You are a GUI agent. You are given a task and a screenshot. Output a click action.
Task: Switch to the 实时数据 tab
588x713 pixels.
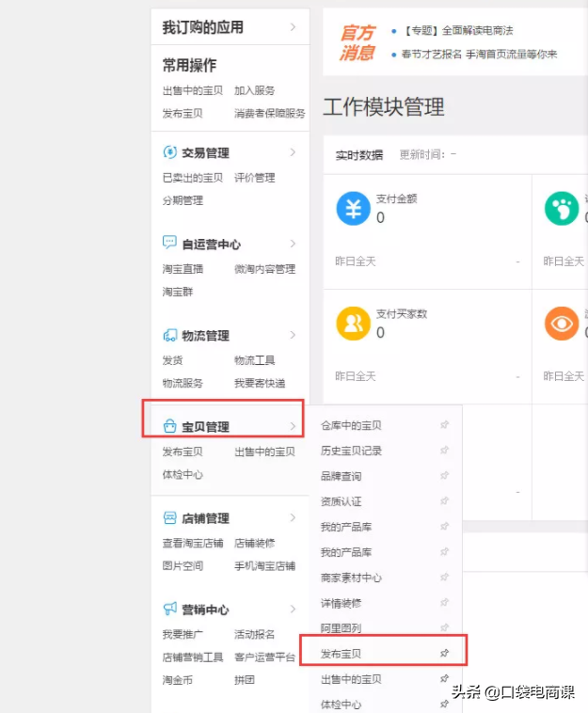[359, 154]
